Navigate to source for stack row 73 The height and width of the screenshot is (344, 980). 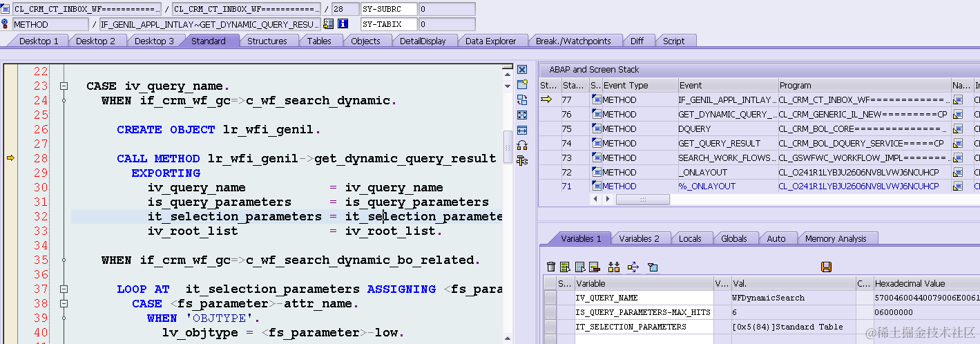(x=958, y=158)
